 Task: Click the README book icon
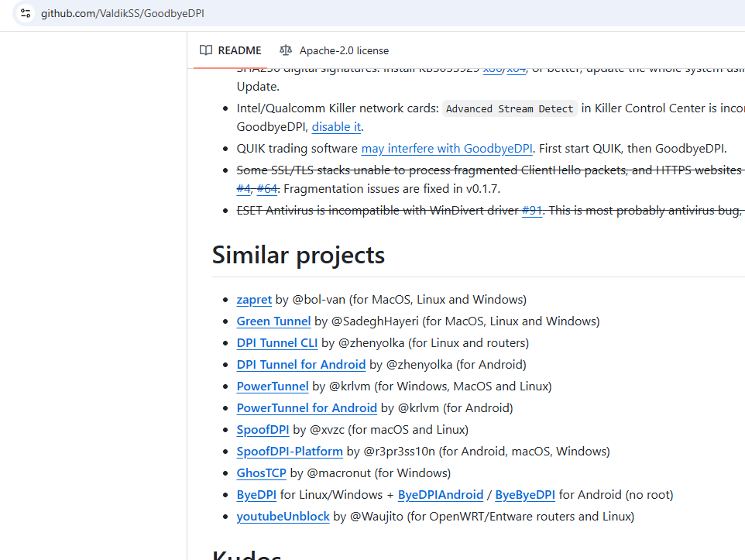coord(206,50)
